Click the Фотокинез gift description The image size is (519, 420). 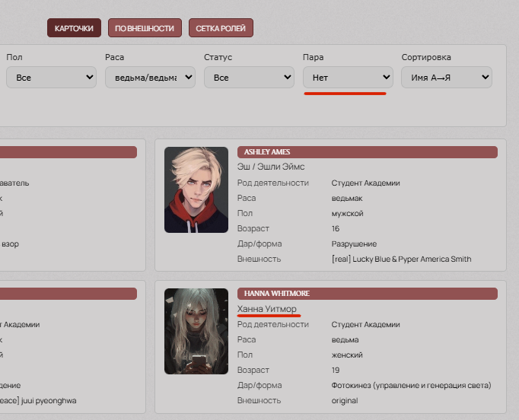point(411,386)
